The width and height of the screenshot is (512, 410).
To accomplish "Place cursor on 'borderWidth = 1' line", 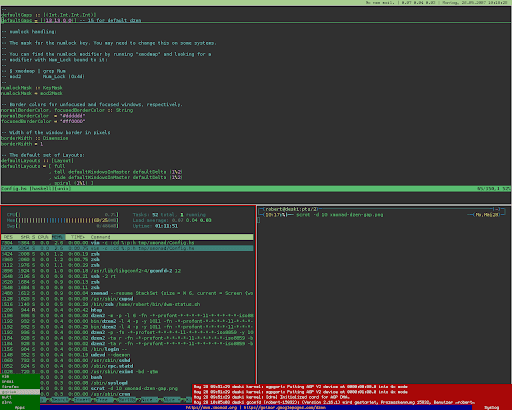I will [x=22, y=144].
